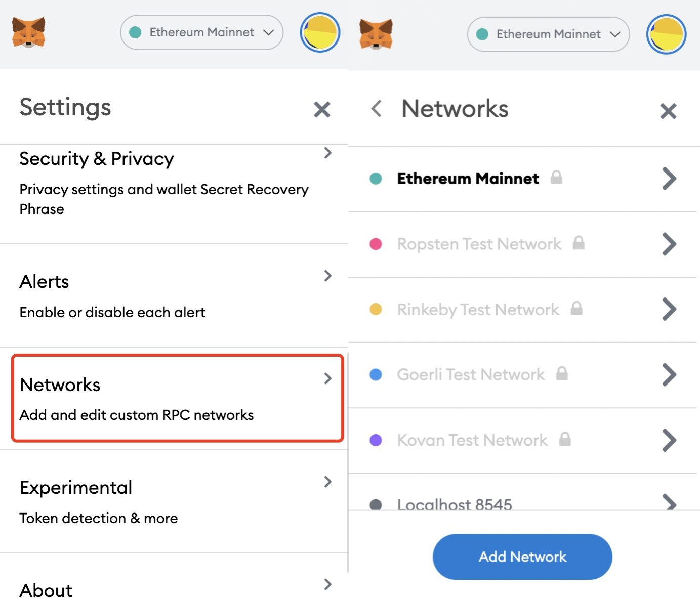Open account avatar in Settings panel header
This screenshot has height=598, width=700.
[x=320, y=33]
